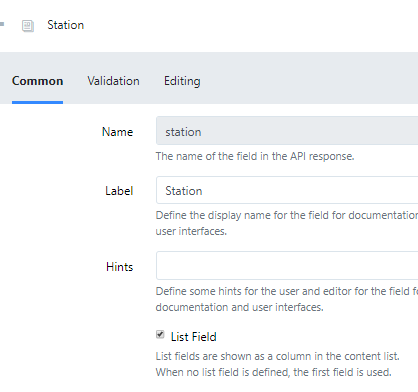
Task: Click the Name label
Action: click(117, 132)
